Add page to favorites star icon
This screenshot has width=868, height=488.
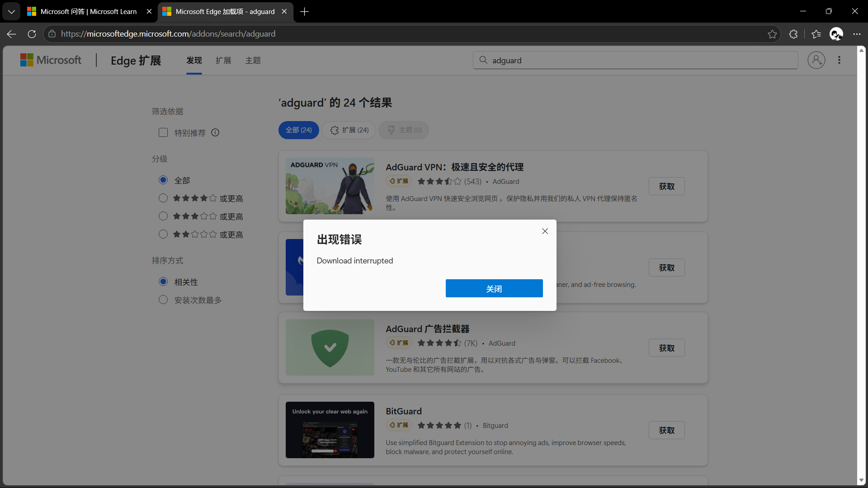pyautogui.click(x=772, y=34)
